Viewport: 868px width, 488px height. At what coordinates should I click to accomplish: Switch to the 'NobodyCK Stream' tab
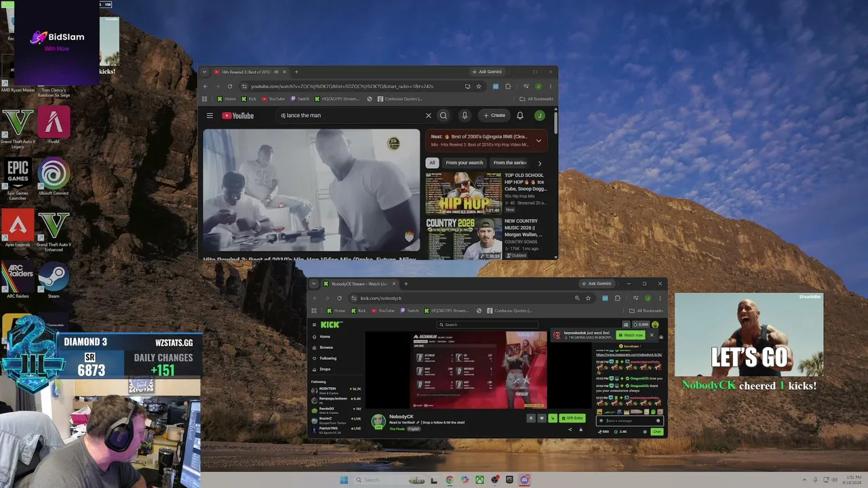click(359, 284)
